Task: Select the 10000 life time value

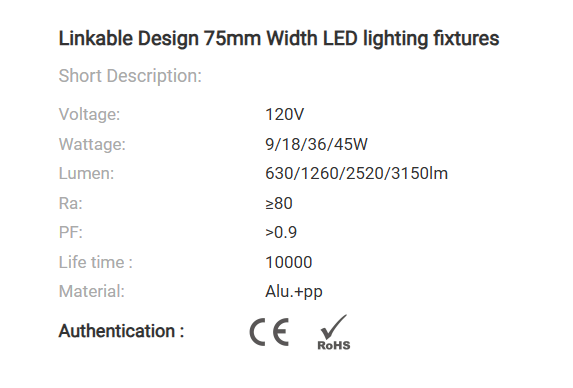Action: (x=289, y=262)
